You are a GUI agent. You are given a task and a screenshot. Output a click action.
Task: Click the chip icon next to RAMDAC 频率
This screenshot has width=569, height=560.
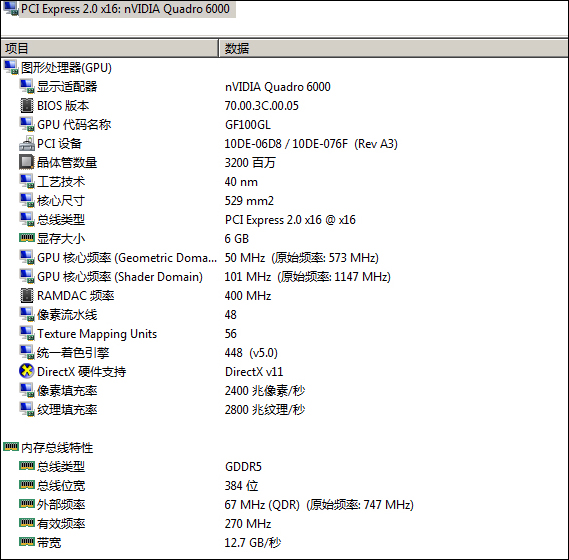pyautogui.click(x=27, y=295)
